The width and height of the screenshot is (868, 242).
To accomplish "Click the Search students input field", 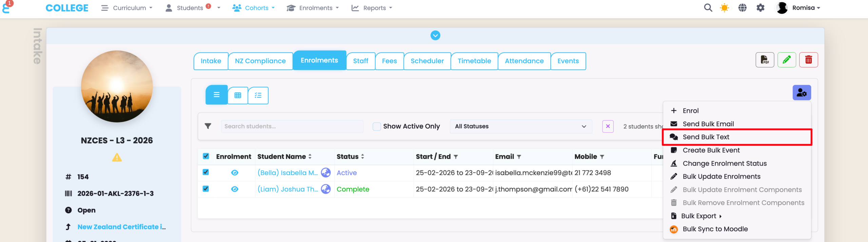I will (x=292, y=126).
